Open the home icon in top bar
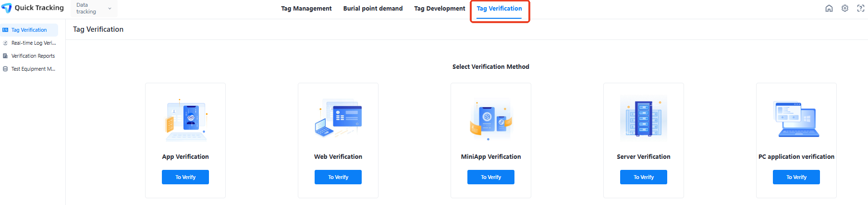Viewport: 868px width, 205px height. point(829,8)
